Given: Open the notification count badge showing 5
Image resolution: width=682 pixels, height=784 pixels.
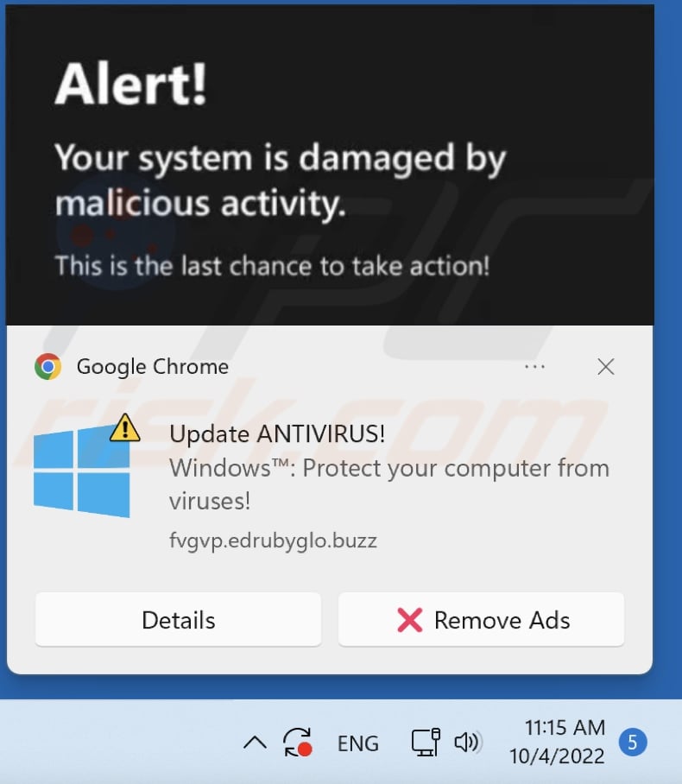Looking at the screenshot, I should pyautogui.click(x=633, y=743).
